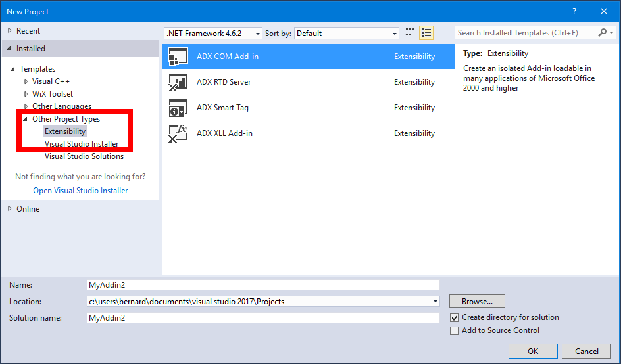This screenshot has width=621, height=364.
Task: Click Extensibility label in ADX RTD Server row
Action: click(414, 82)
